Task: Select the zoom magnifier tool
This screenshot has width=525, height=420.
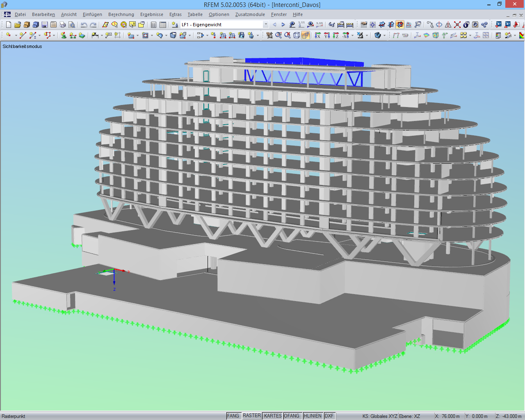Action: tap(278, 36)
